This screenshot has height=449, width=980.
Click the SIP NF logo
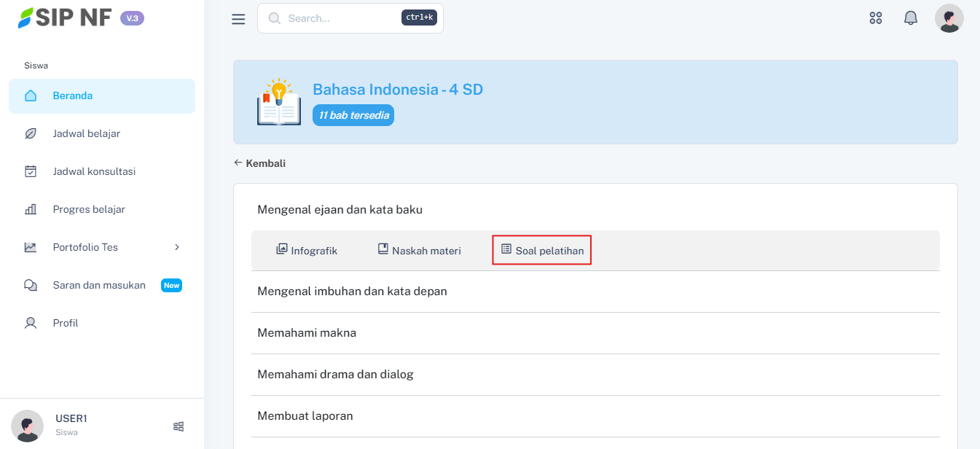pyautogui.click(x=66, y=18)
